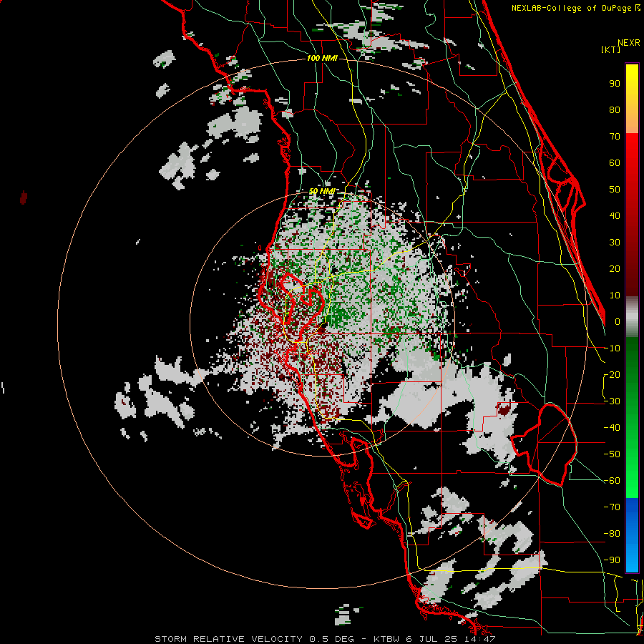Click the 20 value on velocity scale
Screen dimensions: 644x644
615,269
